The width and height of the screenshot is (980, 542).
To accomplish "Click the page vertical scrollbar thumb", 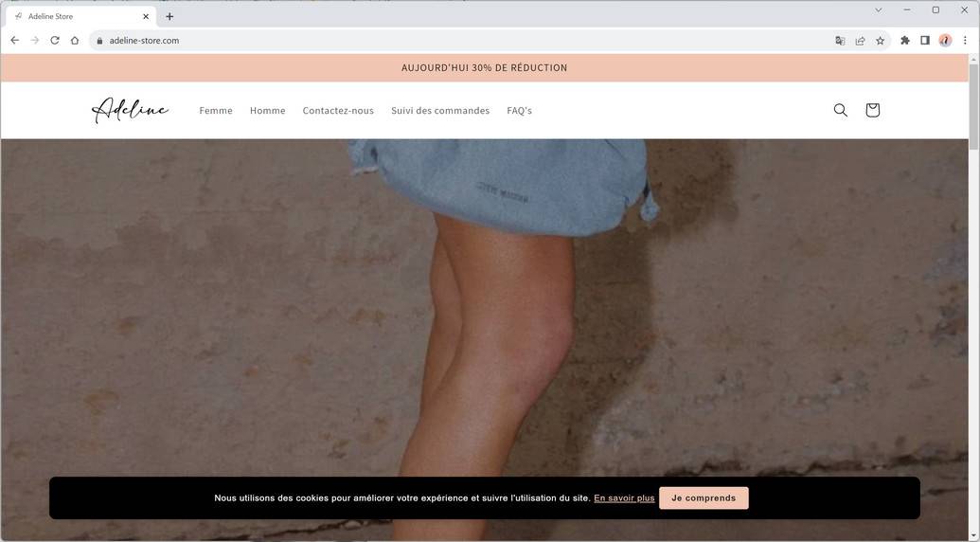I will [x=973, y=106].
